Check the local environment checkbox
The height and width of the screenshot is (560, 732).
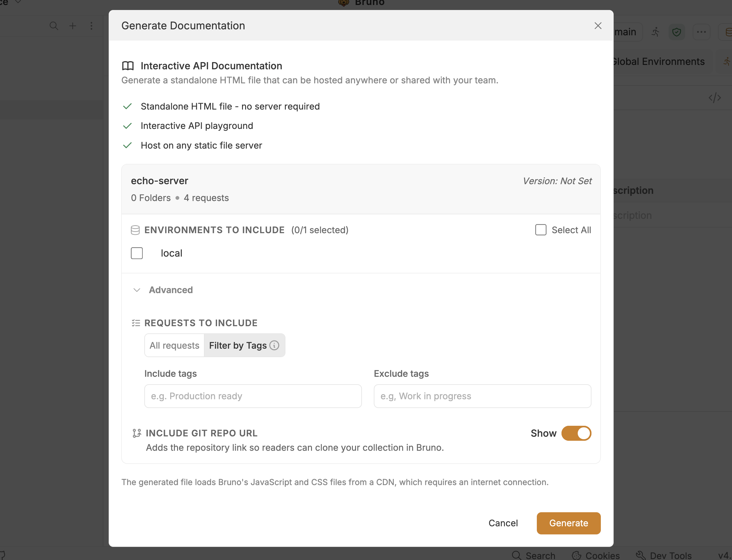137,253
